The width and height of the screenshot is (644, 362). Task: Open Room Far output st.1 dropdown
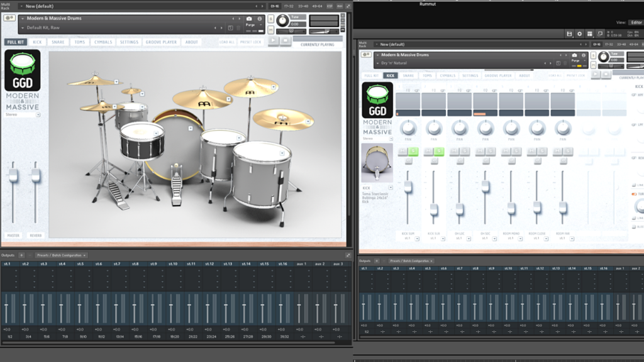tap(572, 239)
